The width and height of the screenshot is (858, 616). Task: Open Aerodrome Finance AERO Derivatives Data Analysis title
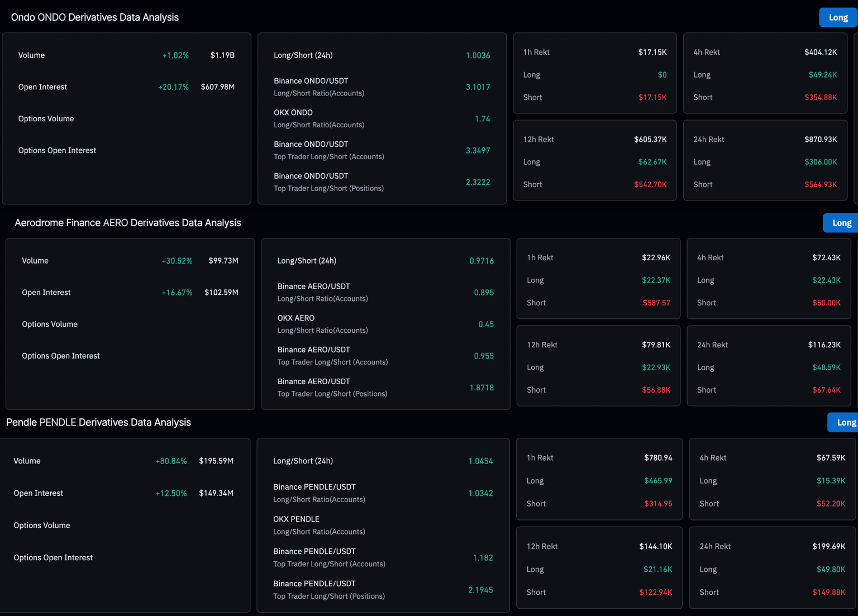[x=127, y=223]
